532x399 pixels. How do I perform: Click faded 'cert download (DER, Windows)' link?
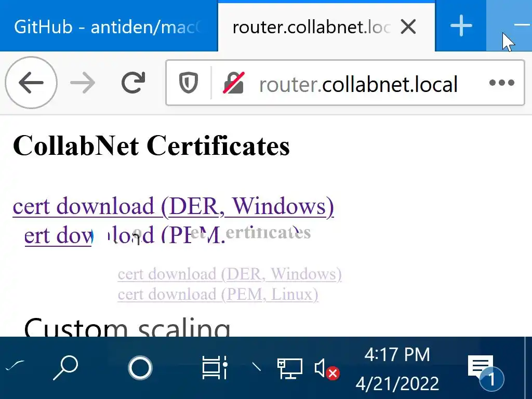click(230, 274)
